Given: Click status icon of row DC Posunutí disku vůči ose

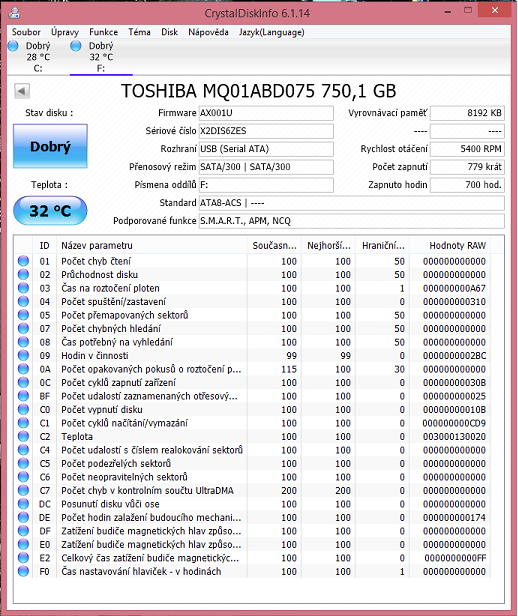Looking at the screenshot, I should coord(24,504).
